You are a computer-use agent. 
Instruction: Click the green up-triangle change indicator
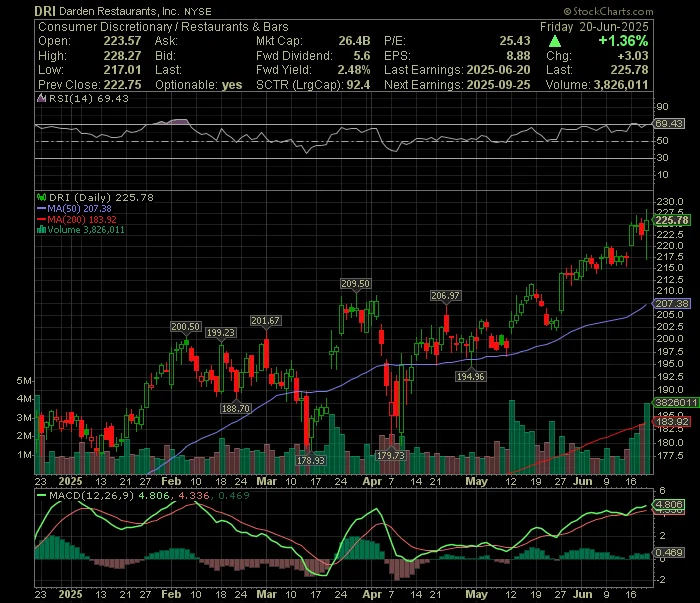tap(554, 42)
